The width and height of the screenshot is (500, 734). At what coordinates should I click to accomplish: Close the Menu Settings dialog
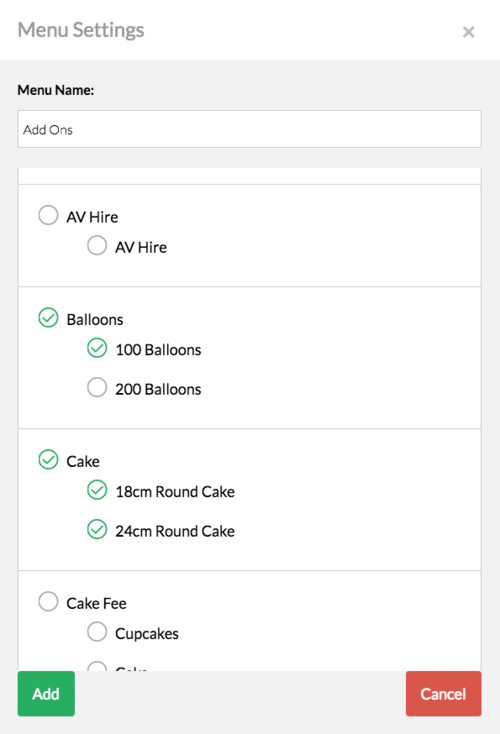click(x=468, y=32)
